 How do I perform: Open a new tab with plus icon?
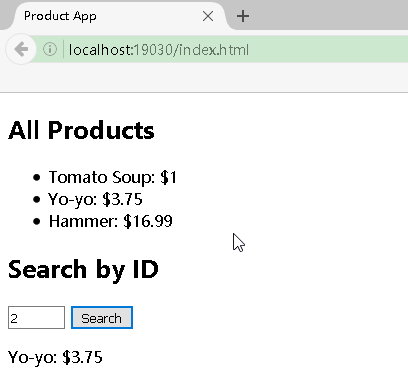[243, 16]
